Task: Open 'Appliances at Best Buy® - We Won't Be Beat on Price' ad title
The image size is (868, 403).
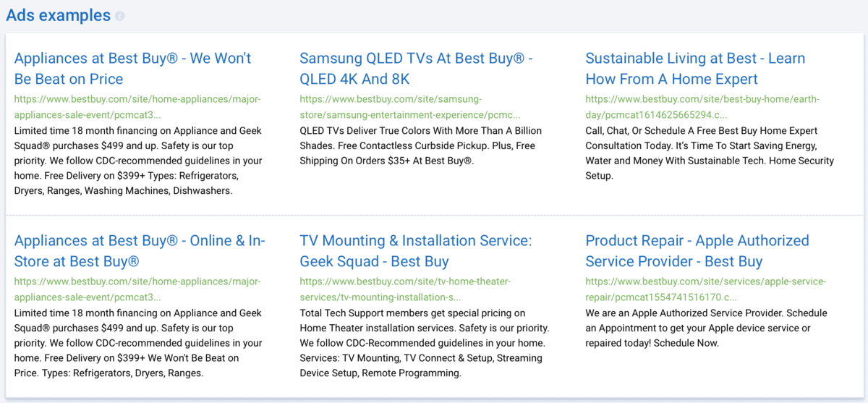Action: coord(132,69)
